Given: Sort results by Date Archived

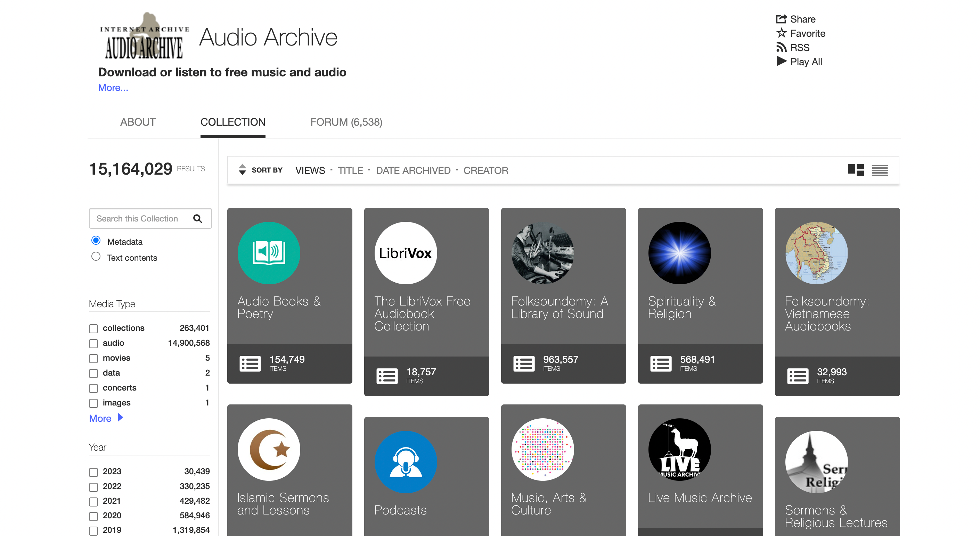Looking at the screenshot, I should click(x=413, y=170).
